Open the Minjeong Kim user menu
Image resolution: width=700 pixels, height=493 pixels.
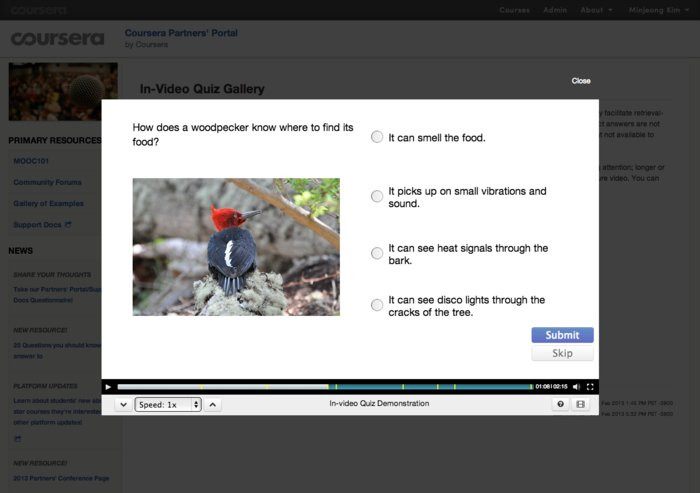click(658, 10)
